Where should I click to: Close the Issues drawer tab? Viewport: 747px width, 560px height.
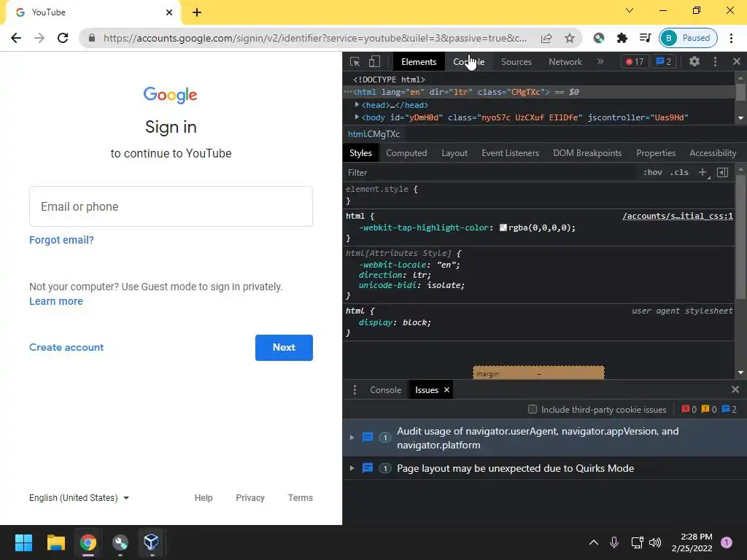(446, 390)
